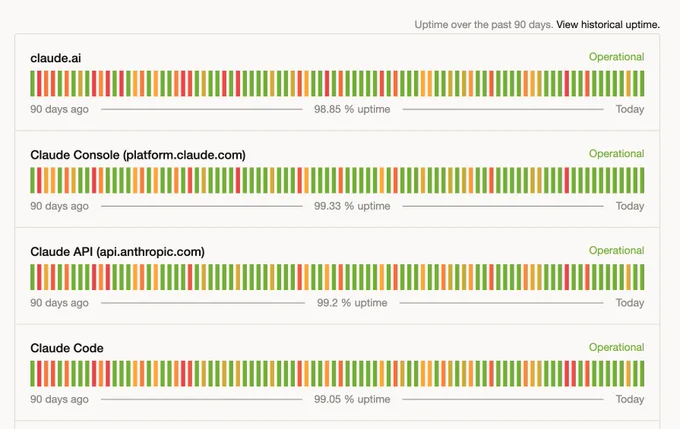Click today's bar in the claude.ai row
The width and height of the screenshot is (680, 429).
coord(642,84)
